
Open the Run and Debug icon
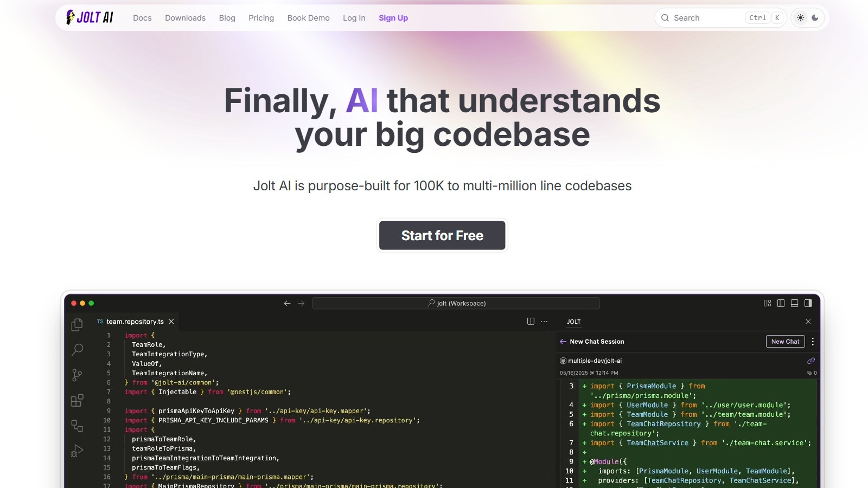pos(77,451)
